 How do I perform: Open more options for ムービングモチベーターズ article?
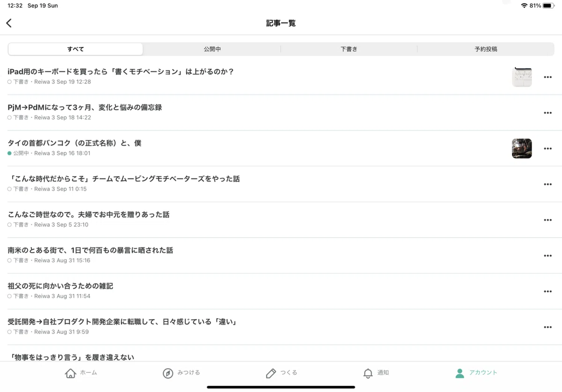(x=547, y=184)
